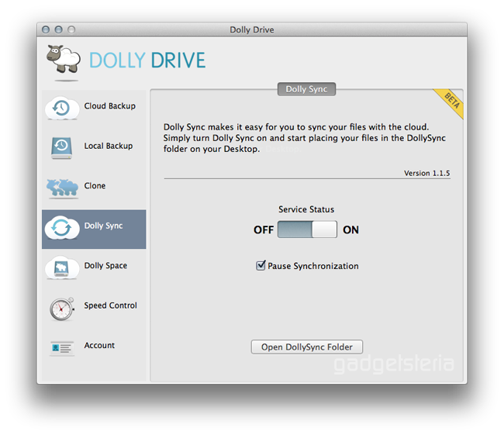Click the DOLLY DRIVE wordmark
504x435 pixels.
click(x=147, y=60)
